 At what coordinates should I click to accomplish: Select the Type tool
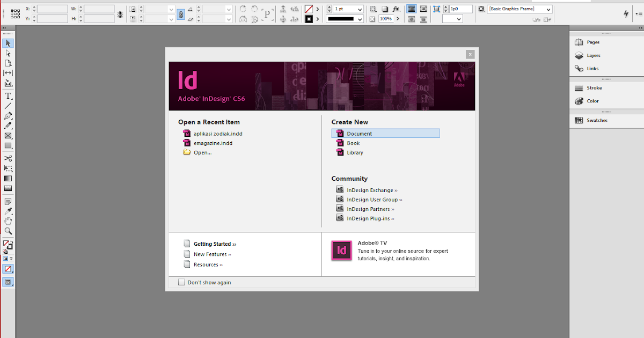8,96
